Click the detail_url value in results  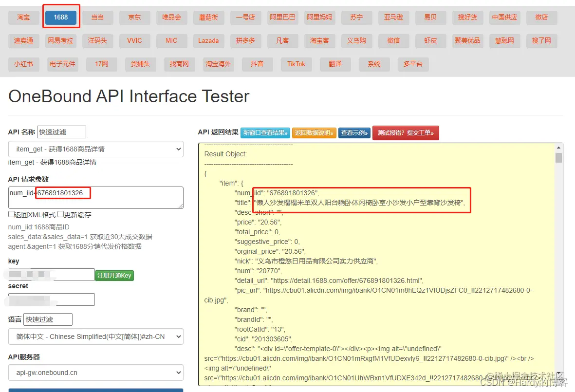[347, 280]
